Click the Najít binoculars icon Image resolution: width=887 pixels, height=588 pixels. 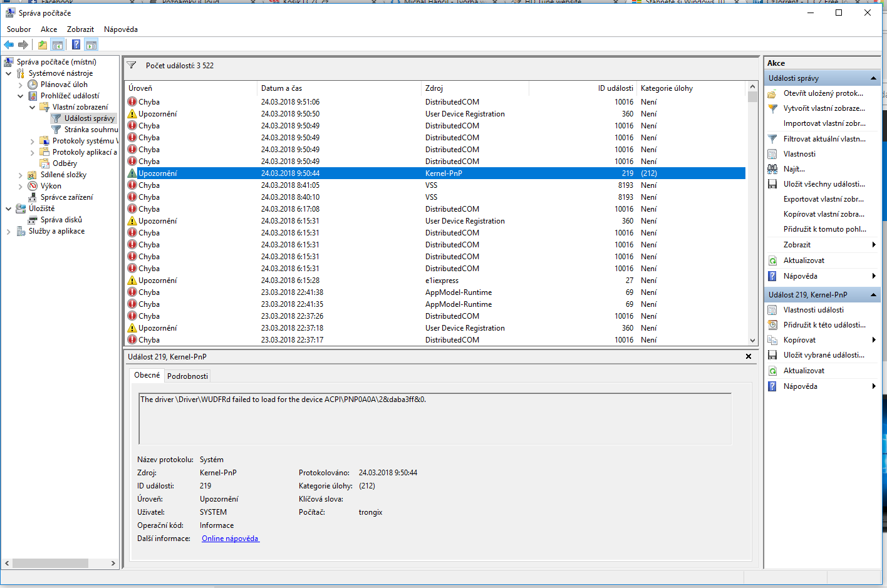(772, 169)
